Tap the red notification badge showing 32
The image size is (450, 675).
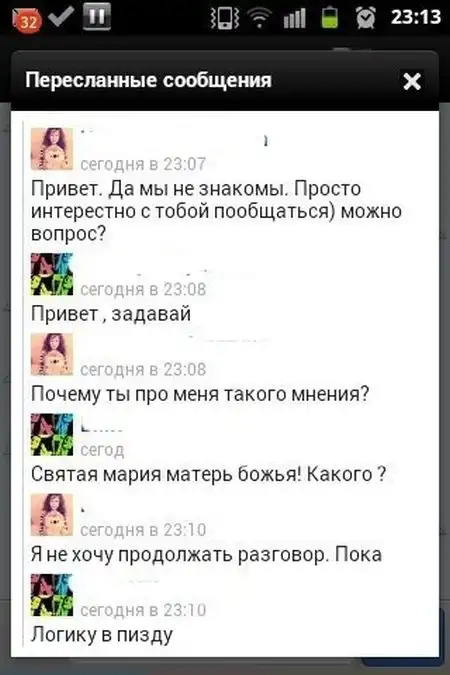point(26,20)
